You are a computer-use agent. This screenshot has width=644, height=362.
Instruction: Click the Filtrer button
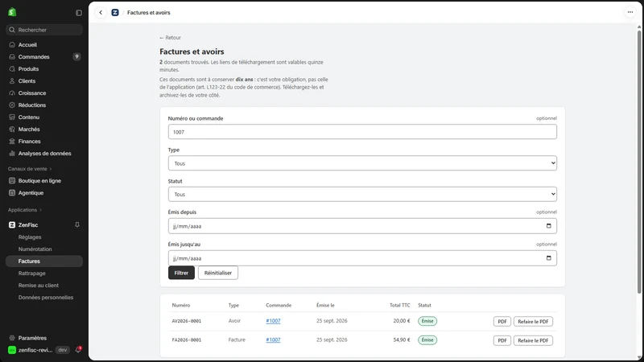coord(181,273)
